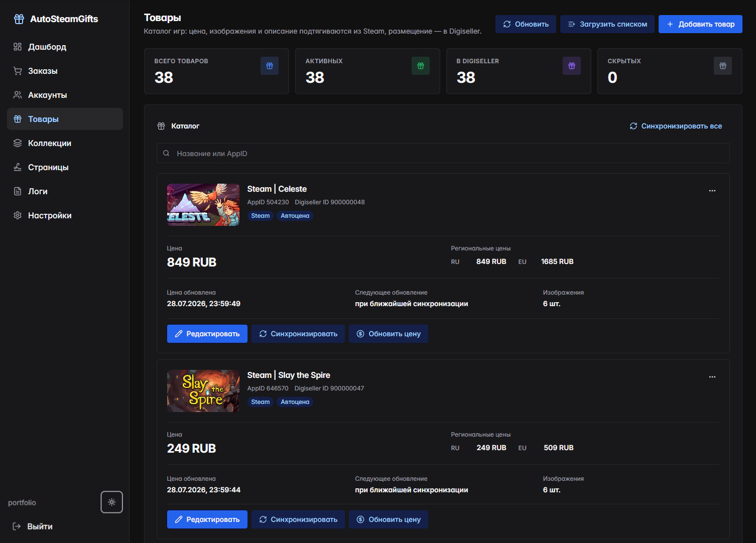Screen dimensions: 756x543
Task: Click Загрузить списком button
Action: point(607,24)
